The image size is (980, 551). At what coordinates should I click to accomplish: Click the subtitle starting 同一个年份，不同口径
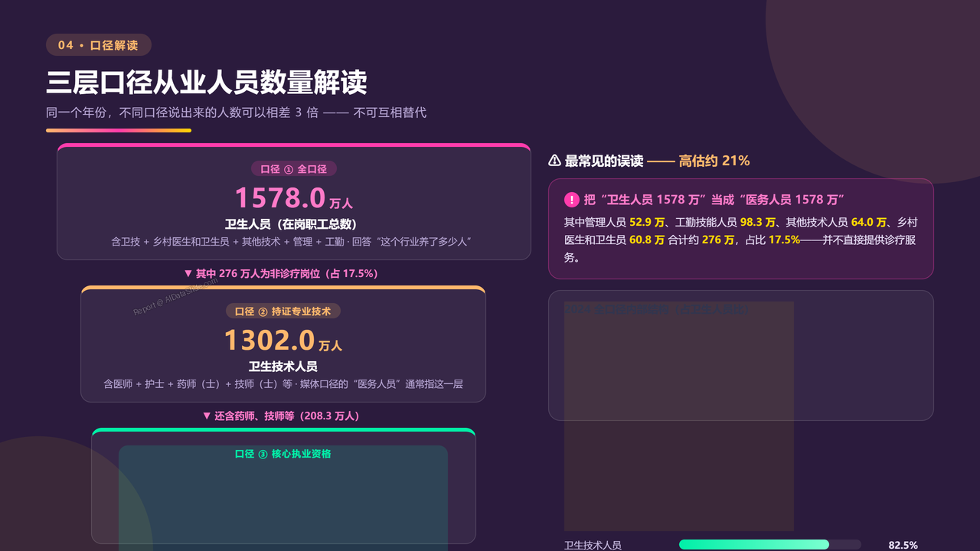(236, 112)
